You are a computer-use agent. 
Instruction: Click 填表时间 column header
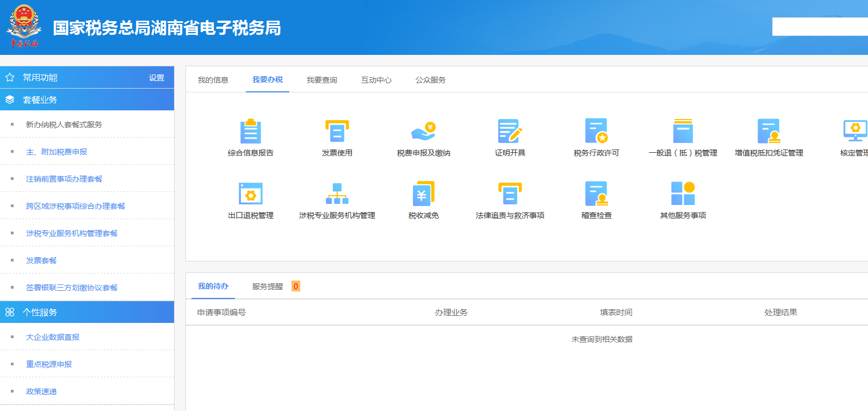(616, 313)
